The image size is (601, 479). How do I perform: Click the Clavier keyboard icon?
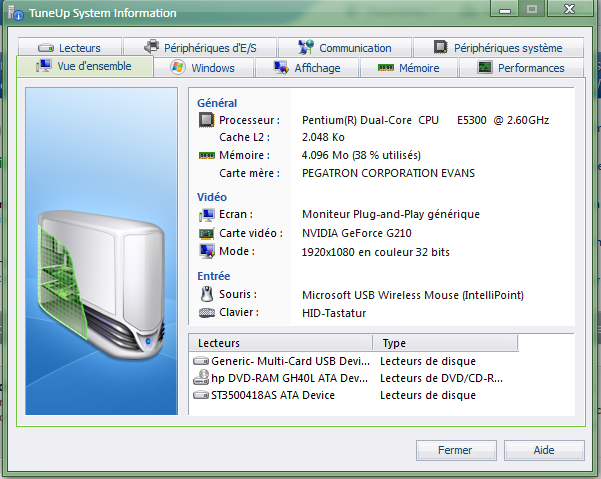point(207,313)
